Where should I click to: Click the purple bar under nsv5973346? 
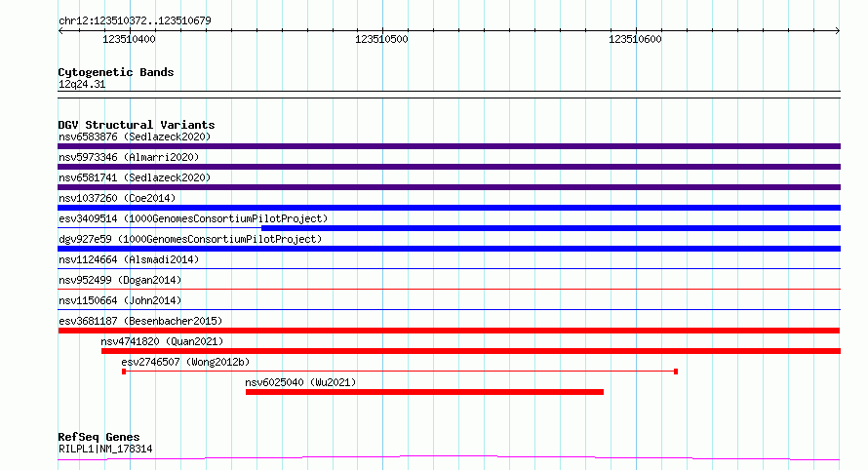pos(449,167)
